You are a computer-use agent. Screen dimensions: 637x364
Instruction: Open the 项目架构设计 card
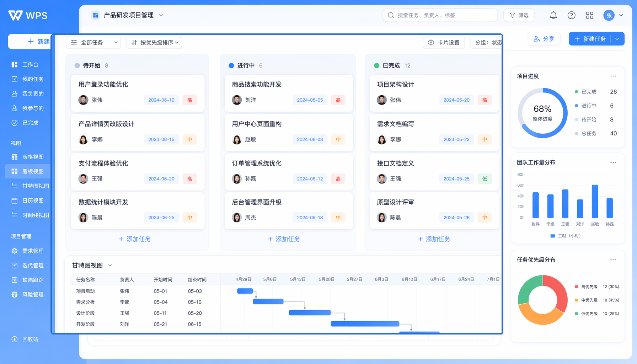(x=434, y=93)
